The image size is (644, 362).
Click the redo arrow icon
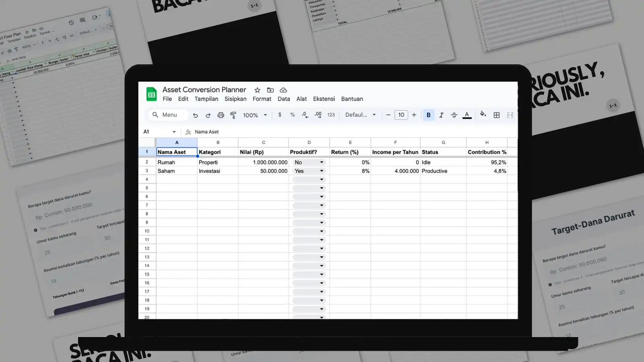[x=208, y=115]
